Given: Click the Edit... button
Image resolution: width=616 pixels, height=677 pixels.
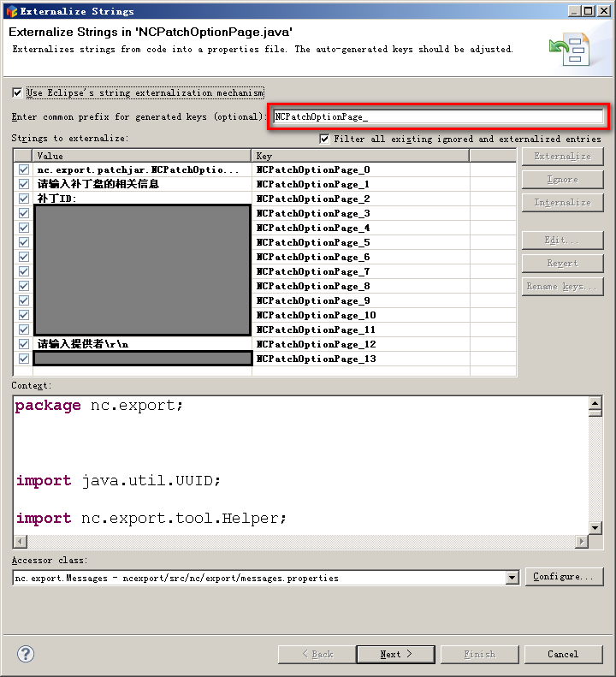Looking at the screenshot, I should [x=562, y=240].
